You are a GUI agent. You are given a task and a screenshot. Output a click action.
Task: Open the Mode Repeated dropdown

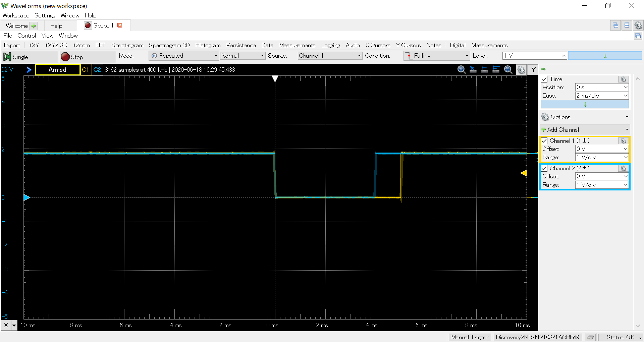click(x=183, y=56)
